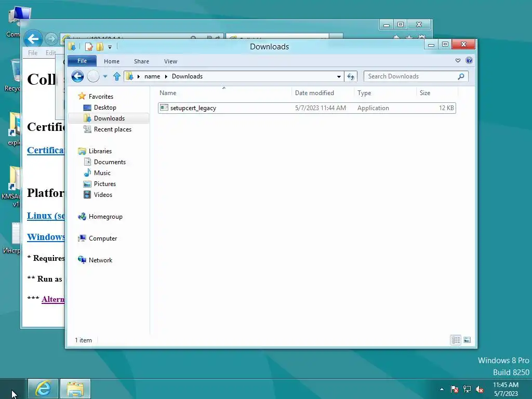Switch to Details view layout
The height and width of the screenshot is (399, 532).
[456, 340]
